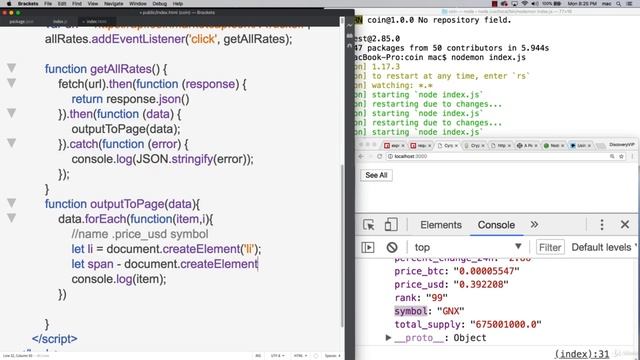Open Chrome's three-dot menu beside the address bar
The image size is (640, 360).
pyautogui.click(x=633, y=156)
